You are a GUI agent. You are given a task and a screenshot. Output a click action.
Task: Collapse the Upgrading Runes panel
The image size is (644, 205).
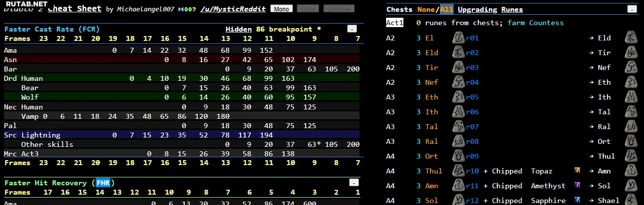click(632, 9)
